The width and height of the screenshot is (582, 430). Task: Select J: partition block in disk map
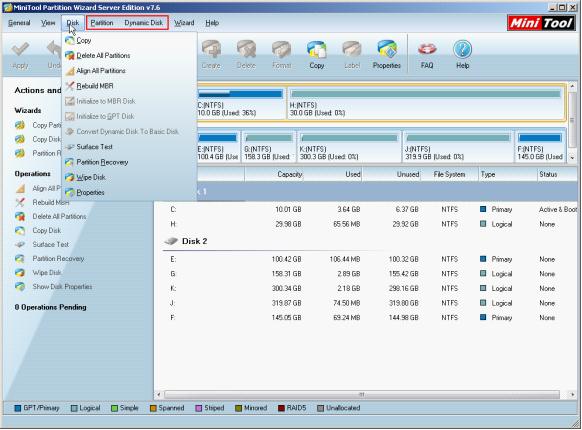point(458,147)
